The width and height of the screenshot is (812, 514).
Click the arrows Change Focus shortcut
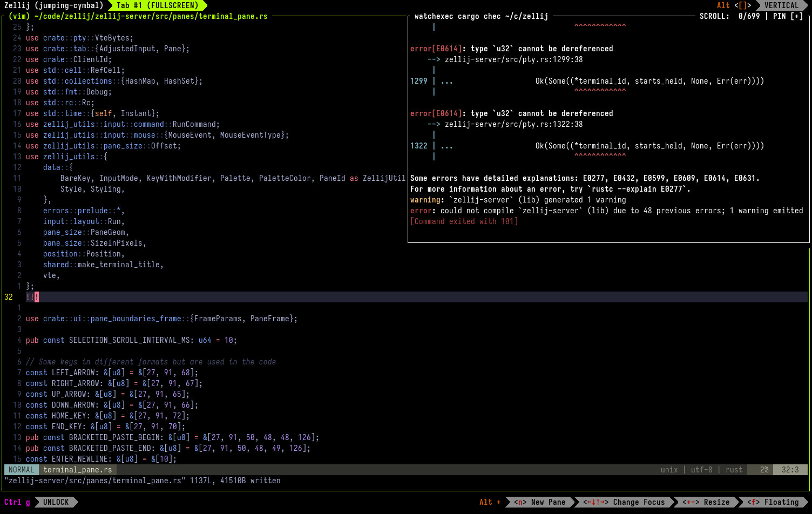(x=624, y=502)
